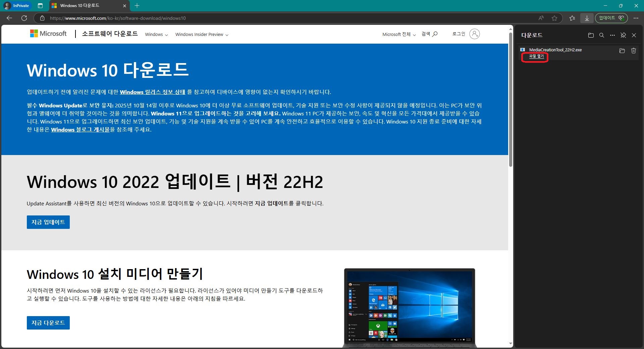Open the Favorites list icon

click(x=572, y=18)
